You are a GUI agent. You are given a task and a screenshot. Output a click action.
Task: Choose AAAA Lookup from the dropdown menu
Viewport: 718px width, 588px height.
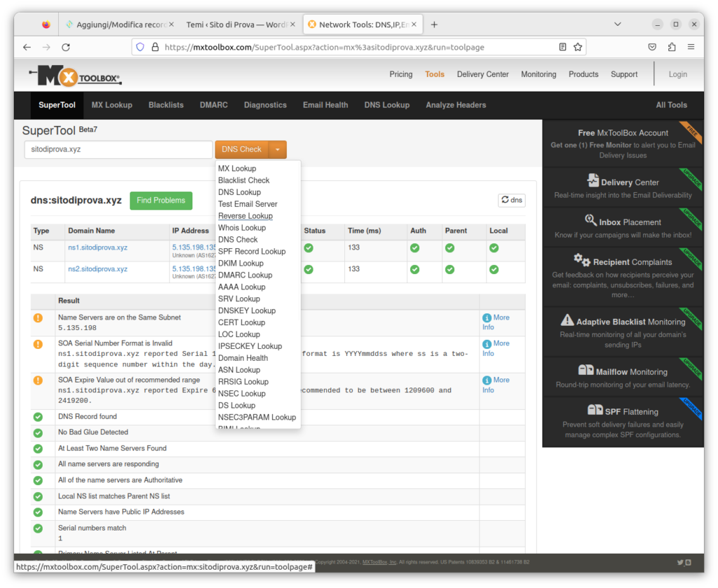(242, 287)
